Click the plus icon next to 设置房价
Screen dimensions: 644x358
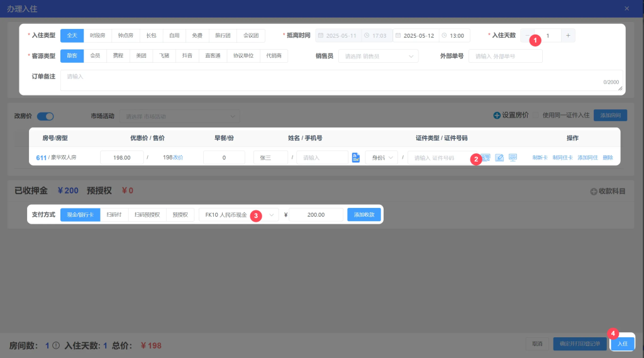[497, 116]
